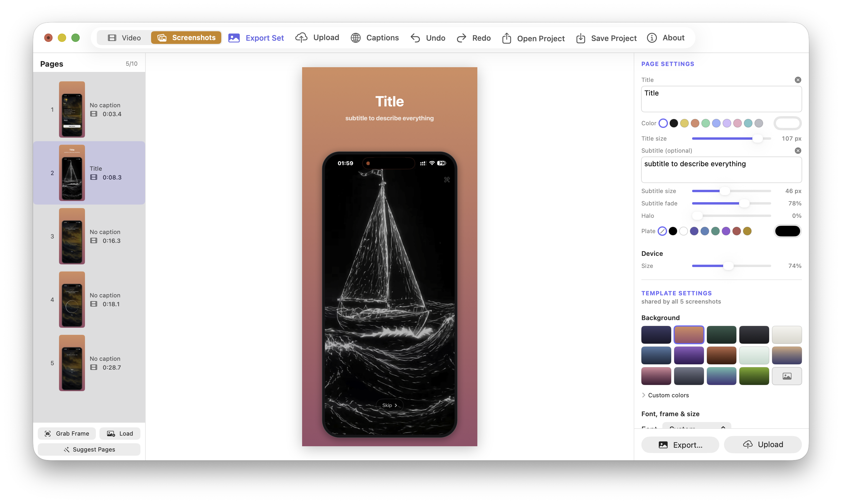This screenshot has height=504, width=842.
Task: Select gold plate color swatch
Action: (x=747, y=231)
